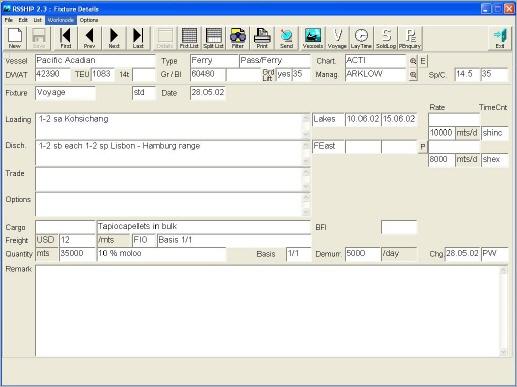This screenshot has width=517, height=387.
Task: Open the Fixture List view
Action: point(189,38)
